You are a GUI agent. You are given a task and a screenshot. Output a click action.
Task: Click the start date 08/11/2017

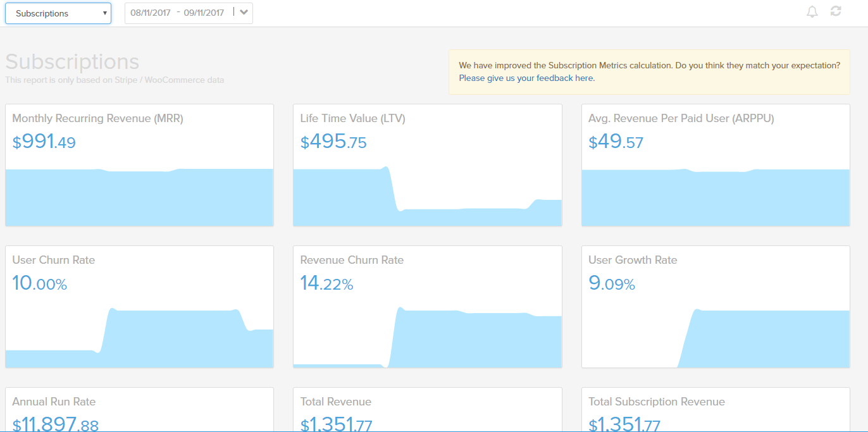(x=151, y=13)
